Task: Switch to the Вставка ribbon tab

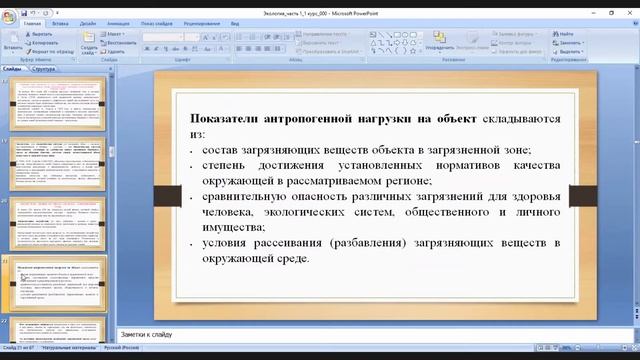Action: pos(60,24)
